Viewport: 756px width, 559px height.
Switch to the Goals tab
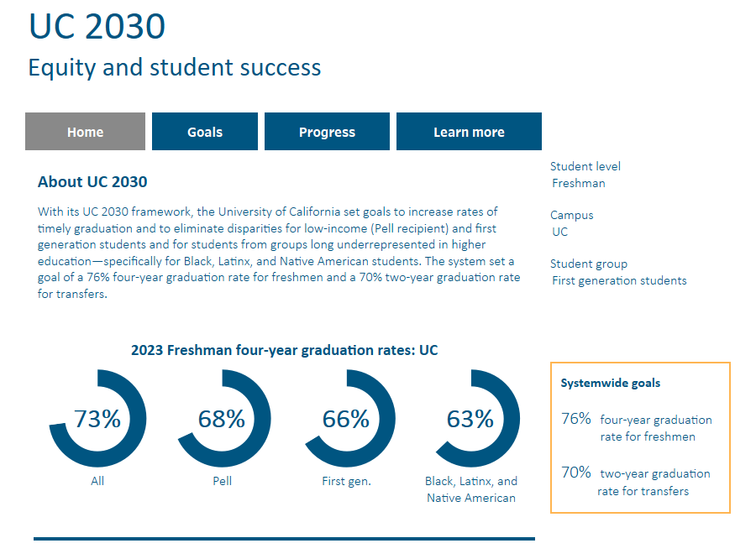[205, 132]
